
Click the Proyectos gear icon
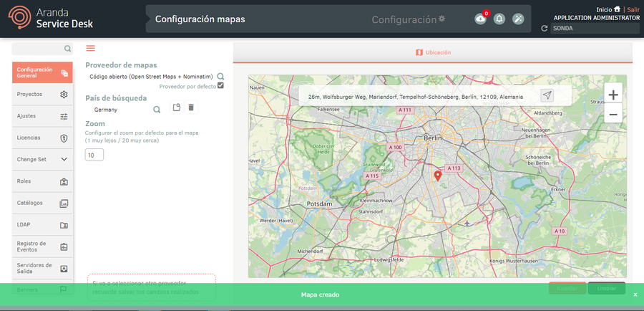tap(64, 94)
